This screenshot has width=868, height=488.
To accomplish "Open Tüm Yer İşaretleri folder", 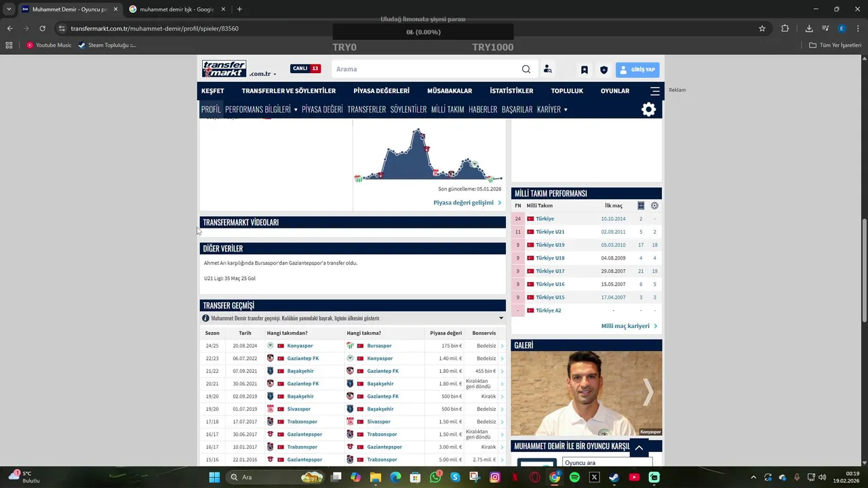I will click(x=835, y=45).
